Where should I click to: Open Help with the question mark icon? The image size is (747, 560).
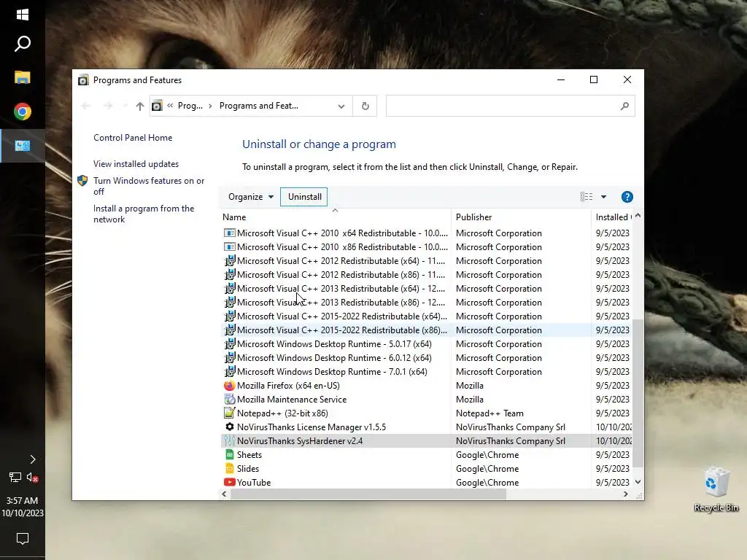click(627, 197)
